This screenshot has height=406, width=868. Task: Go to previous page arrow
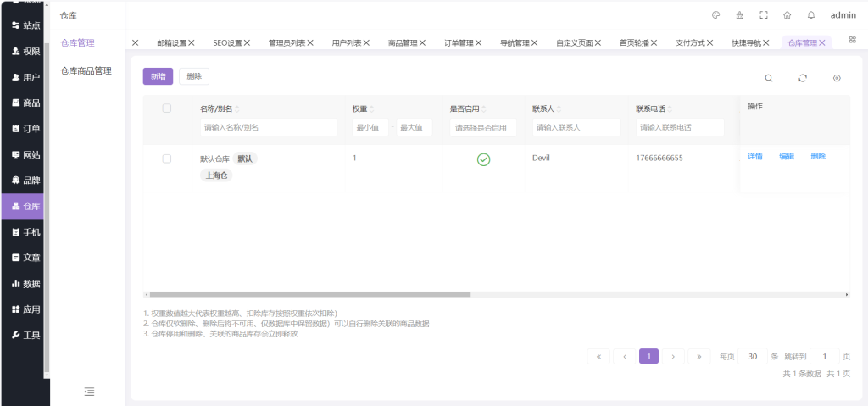625,356
